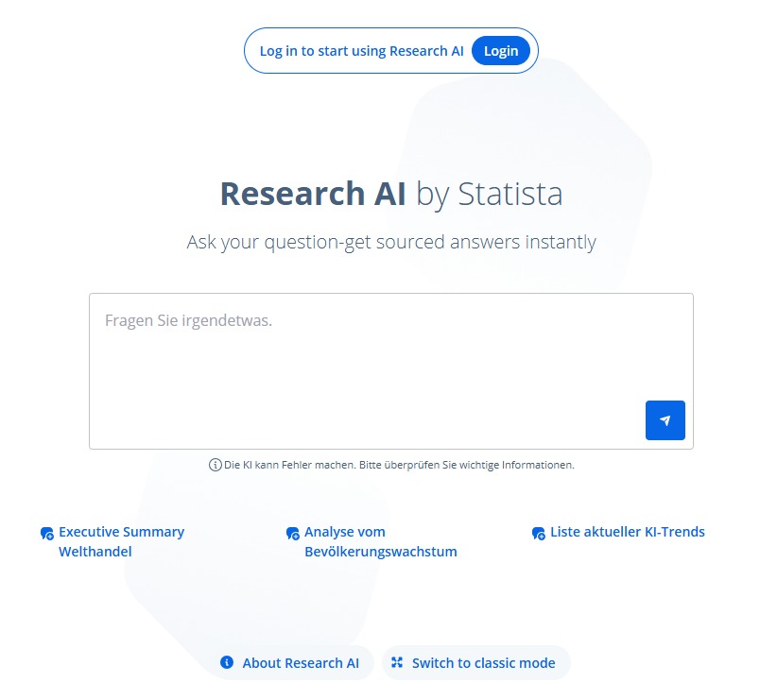
Task: Pick the Liste aktueller KI-Trends suggestion
Action: [628, 532]
